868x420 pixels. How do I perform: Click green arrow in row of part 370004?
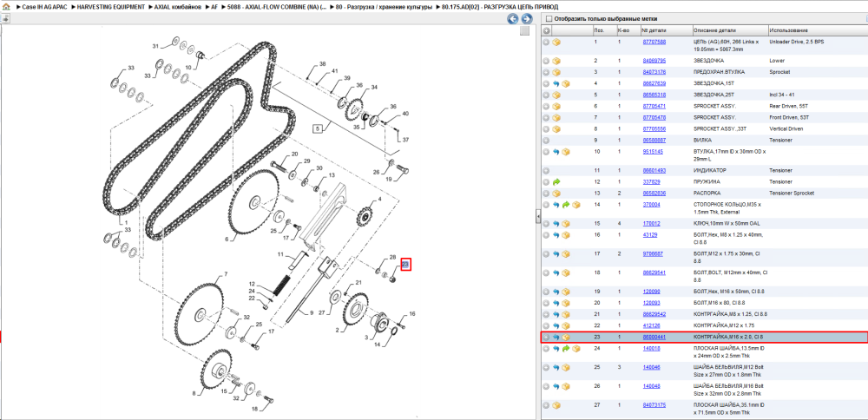click(566, 205)
